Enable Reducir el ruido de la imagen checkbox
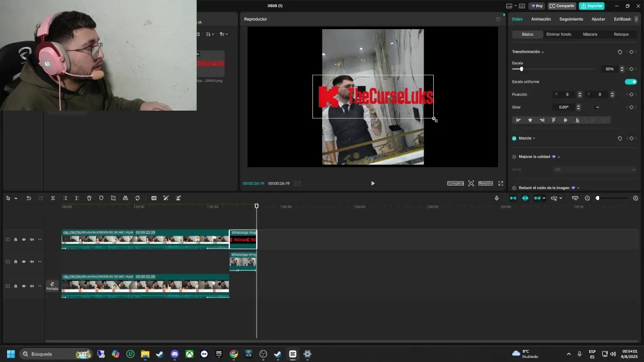The height and width of the screenshot is (362, 644). click(514, 188)
